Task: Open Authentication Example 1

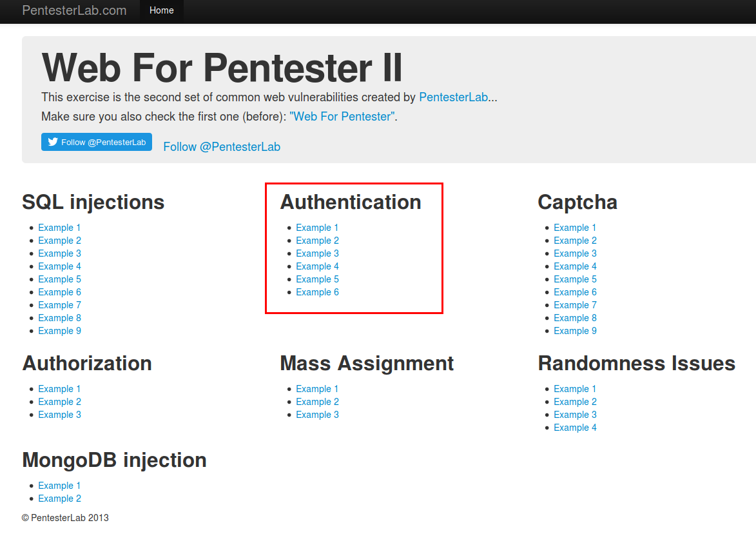Action: click(x=317, y=227)
